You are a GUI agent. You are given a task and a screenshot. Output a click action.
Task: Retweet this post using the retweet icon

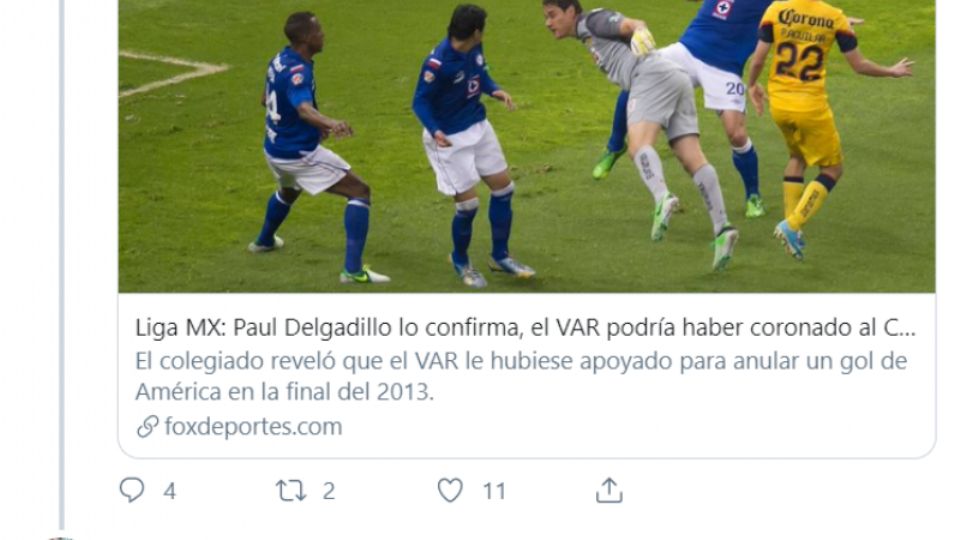coord(291,490)
